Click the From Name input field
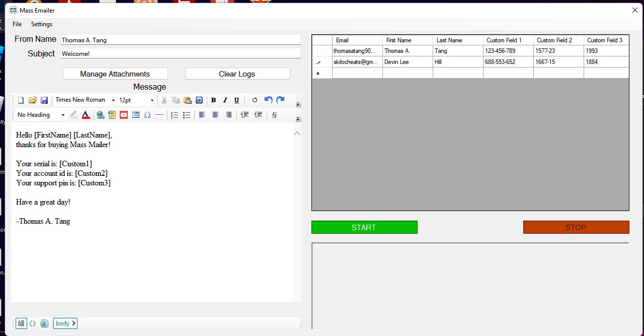The image size is (644, 336). pos(181,40)
